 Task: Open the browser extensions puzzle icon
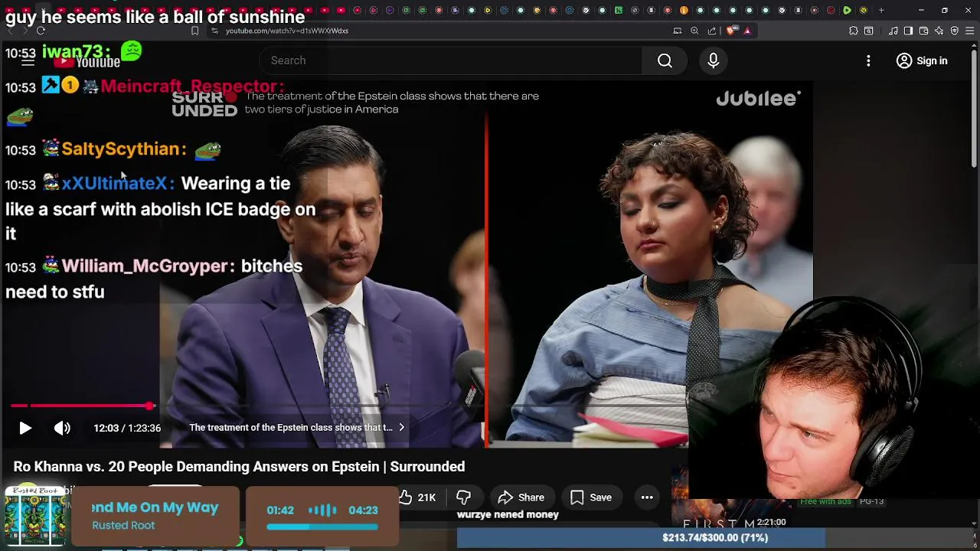pos(854,31)
